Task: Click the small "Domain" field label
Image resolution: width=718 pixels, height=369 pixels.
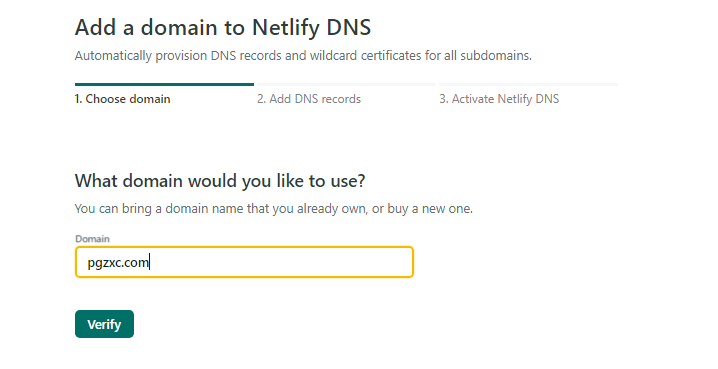Action: tap(92, 239)
